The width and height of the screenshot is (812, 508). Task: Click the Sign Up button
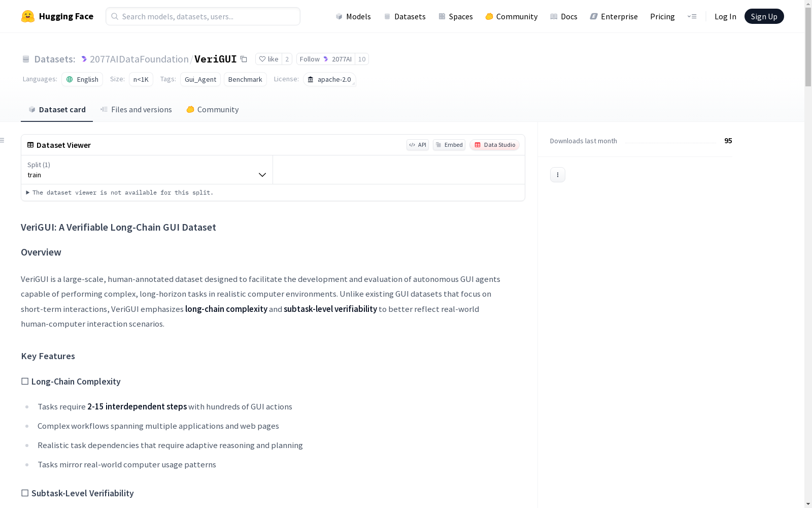tap(764, 16)
